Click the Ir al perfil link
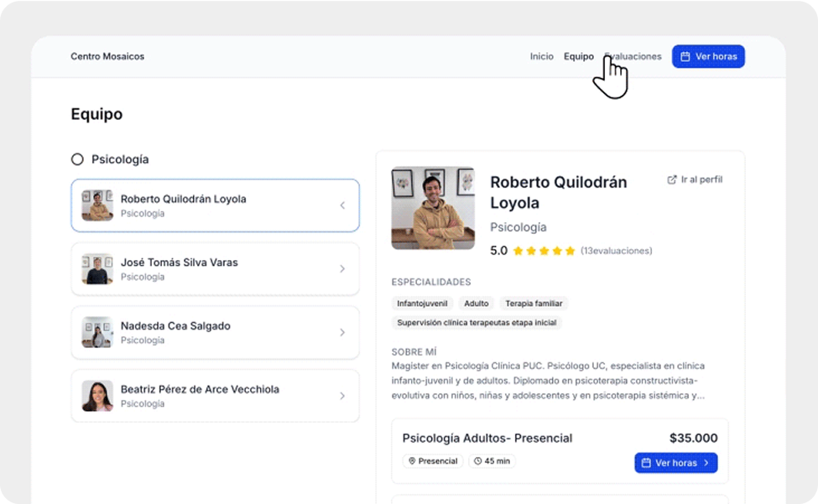Viewport: 818px width, 504px height. tap(695, 179)
